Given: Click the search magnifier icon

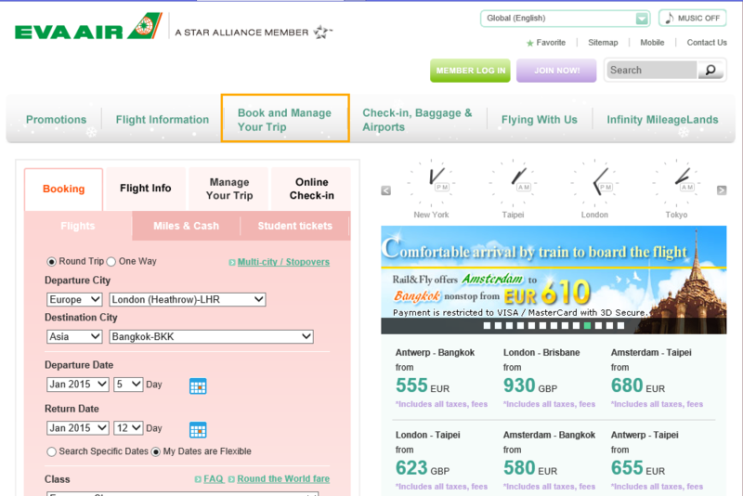Looking at the screenshot, I should point(710,70).
